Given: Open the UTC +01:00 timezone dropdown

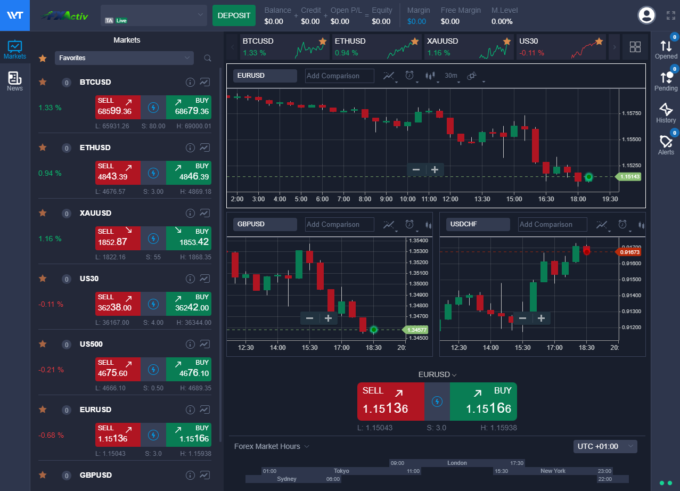Looking at the screenshot, I should click(x=605, y=446).
